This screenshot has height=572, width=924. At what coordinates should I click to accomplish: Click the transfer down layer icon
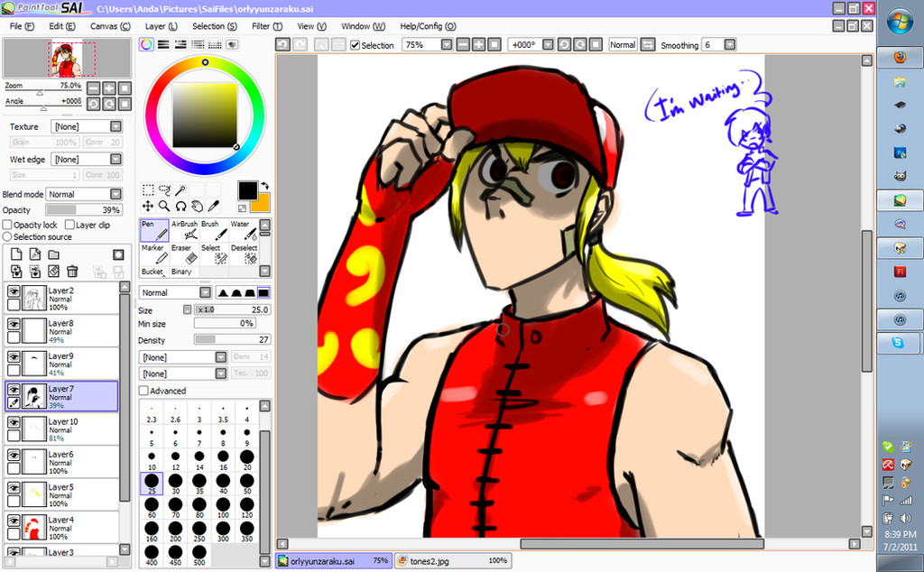[16, 271]
